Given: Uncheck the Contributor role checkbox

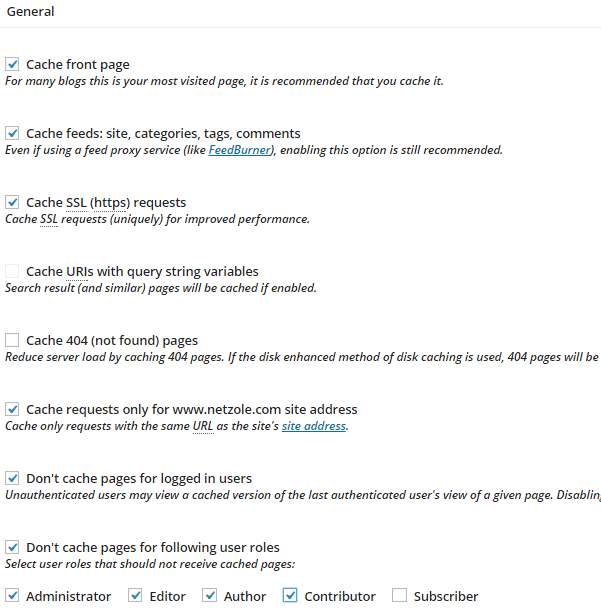Looking at the screenshot, I should coord(291,596).
